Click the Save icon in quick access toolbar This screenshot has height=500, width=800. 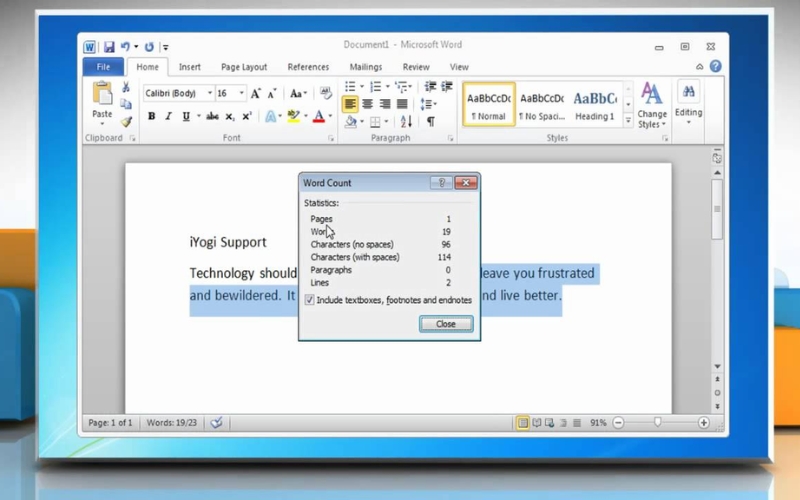click(109, 47)
